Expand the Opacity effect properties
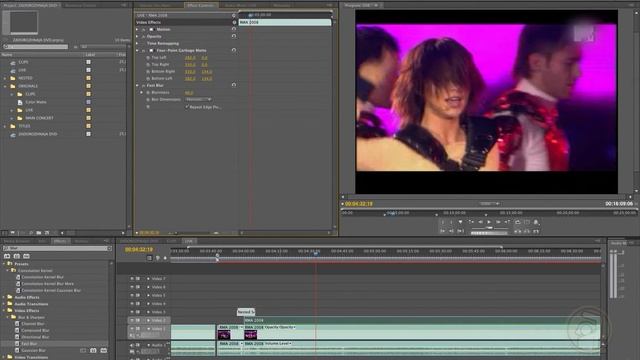640x360 pixels. (138, 36)
